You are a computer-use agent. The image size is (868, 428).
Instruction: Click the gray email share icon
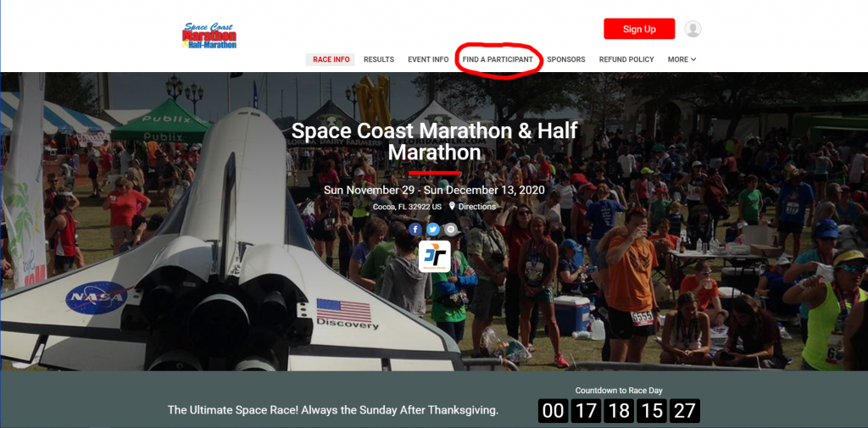click(x=451, y=229)
